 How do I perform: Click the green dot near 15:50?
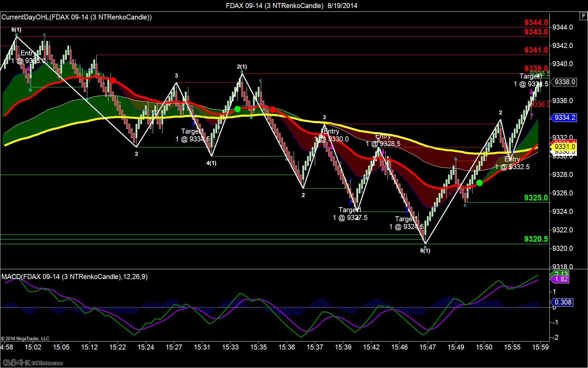(x=479, y=183)
